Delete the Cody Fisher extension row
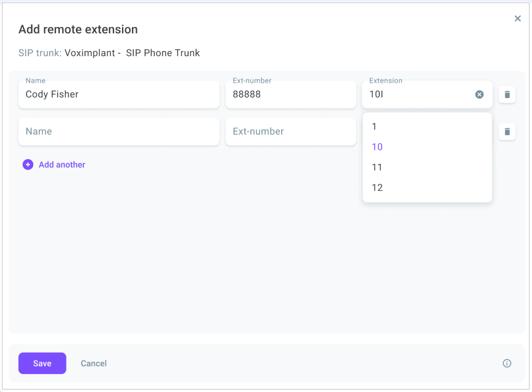This screenshot has width=532, height=392. pyautogui.click(x=507, y=94)
